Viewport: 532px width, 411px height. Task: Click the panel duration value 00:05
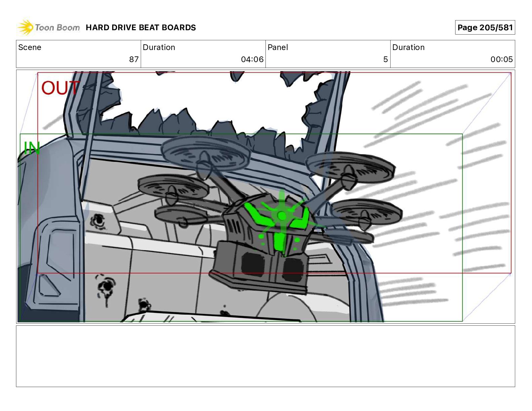tap(501, 59)
